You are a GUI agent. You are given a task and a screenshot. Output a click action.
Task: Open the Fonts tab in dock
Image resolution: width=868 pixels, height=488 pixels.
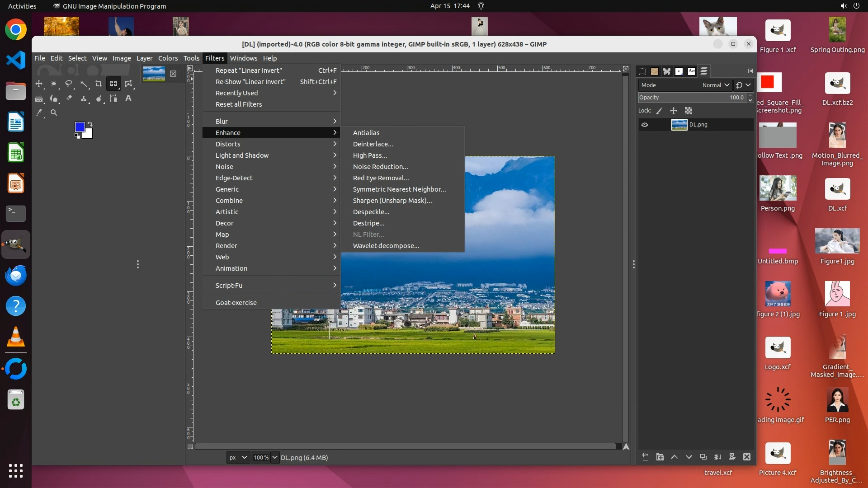692,71
